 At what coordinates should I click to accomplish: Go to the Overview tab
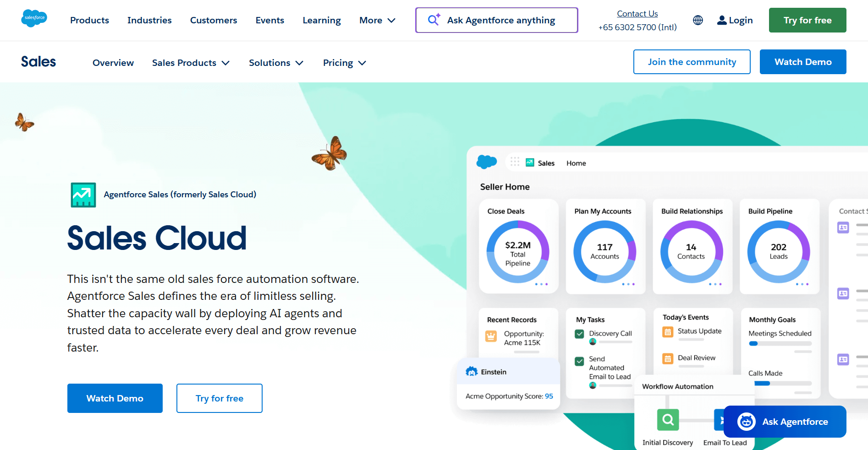[x=113, y=63]
